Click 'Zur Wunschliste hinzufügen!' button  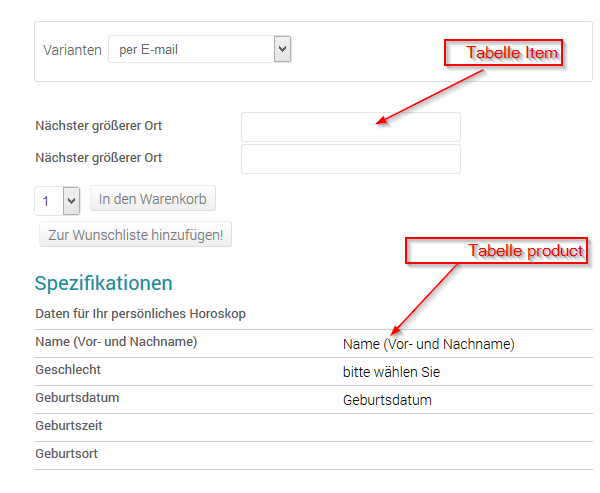pyautogui.click(x=135, y=235)
